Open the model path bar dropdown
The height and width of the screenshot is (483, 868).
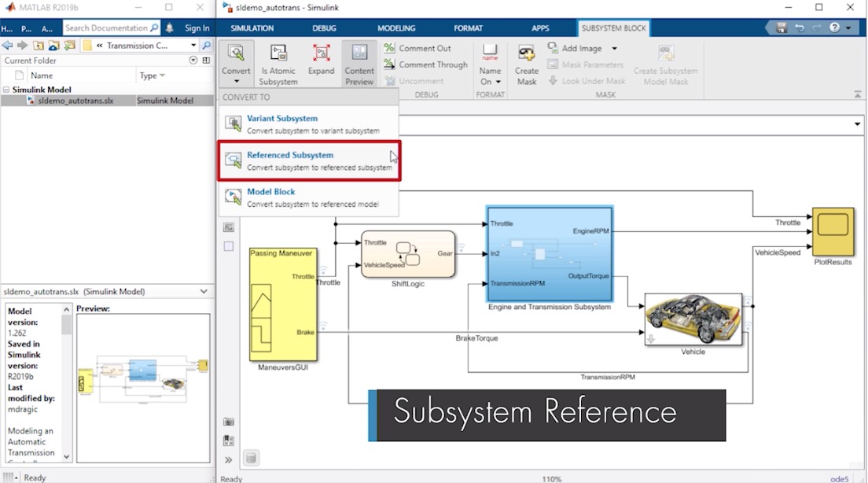coord(857,124)
